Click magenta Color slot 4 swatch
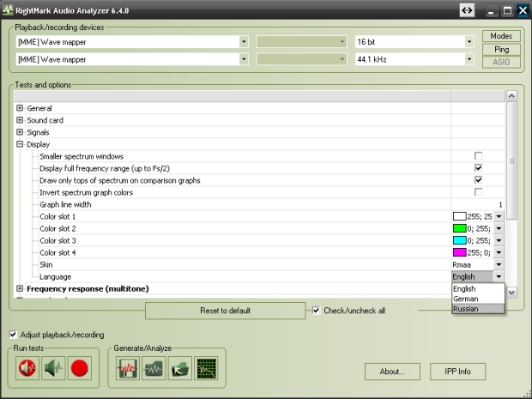The height and width of the screenshot is (399, 532). 459,252
